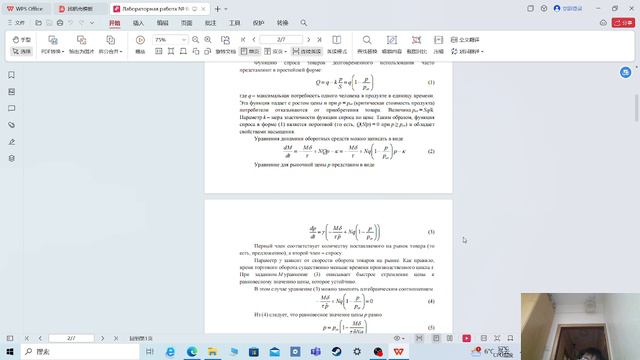
Task: Open Steam from the taskbar
Action: pyautogui.click(x=336, y=351)
